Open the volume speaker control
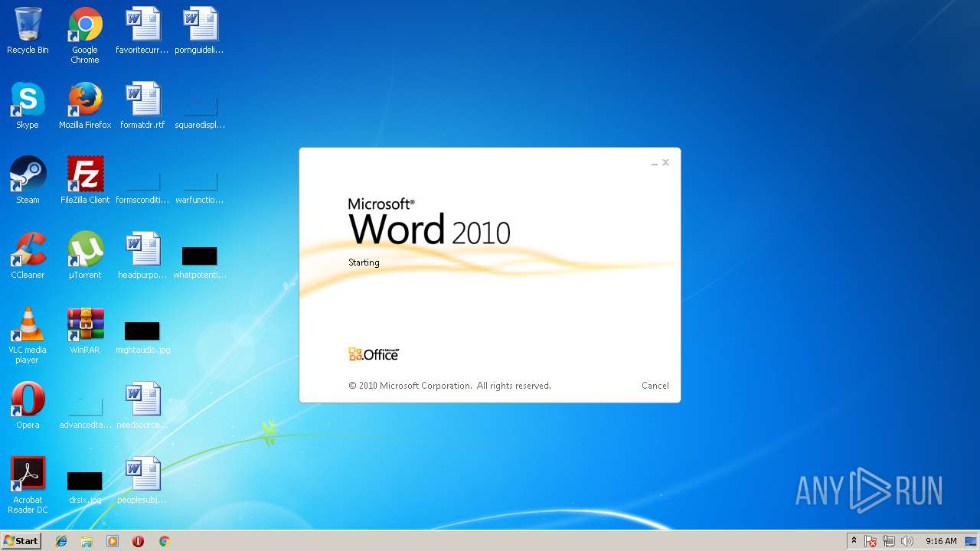Image resolution: width=980 pixels, height=551 pixels. (x=907, y=541)
